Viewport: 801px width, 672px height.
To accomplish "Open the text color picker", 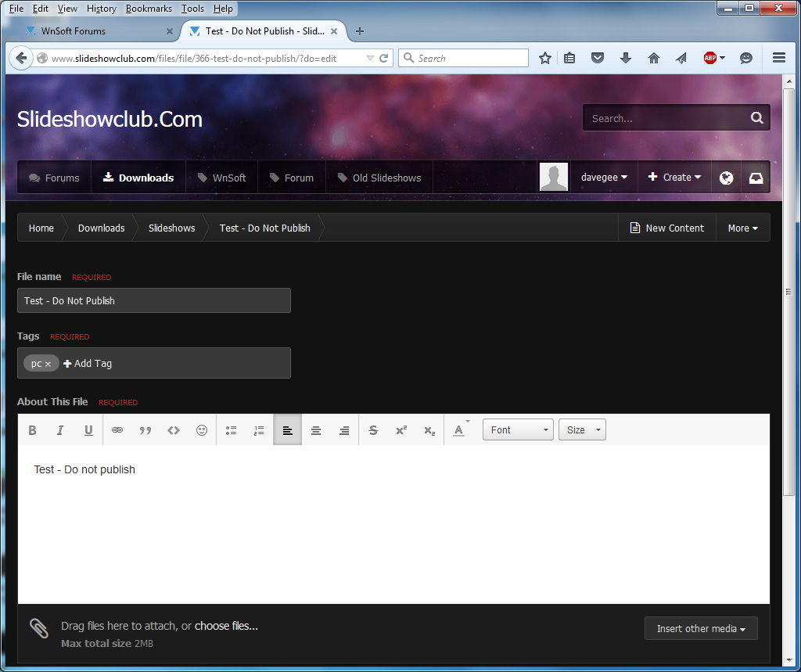I will pyautogui.click(x=459, y=430).
